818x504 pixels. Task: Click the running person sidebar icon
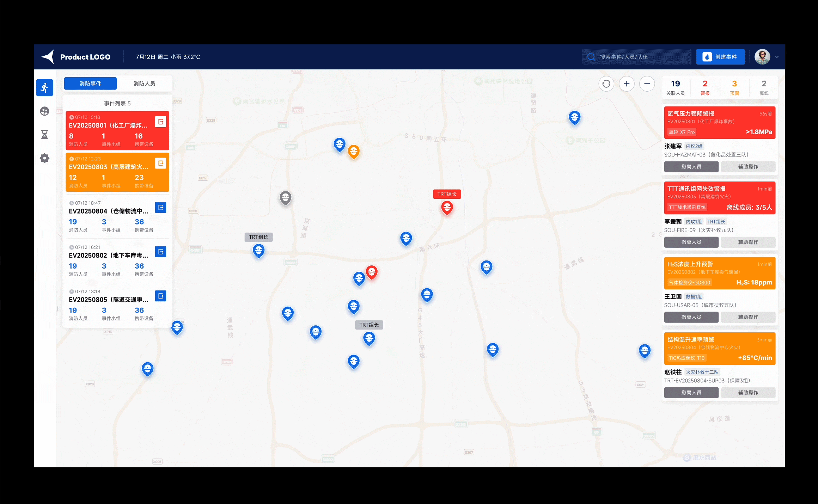(44, 87)
